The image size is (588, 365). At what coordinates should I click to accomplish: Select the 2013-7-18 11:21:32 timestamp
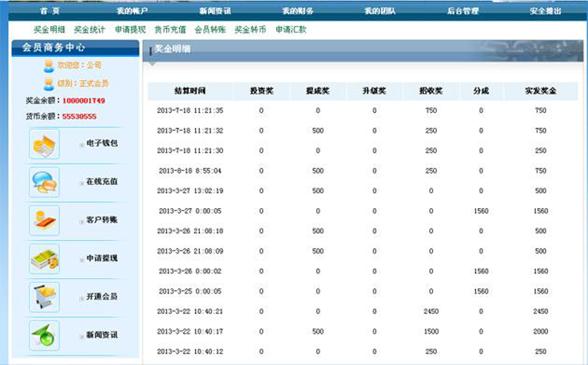[190, 131]
